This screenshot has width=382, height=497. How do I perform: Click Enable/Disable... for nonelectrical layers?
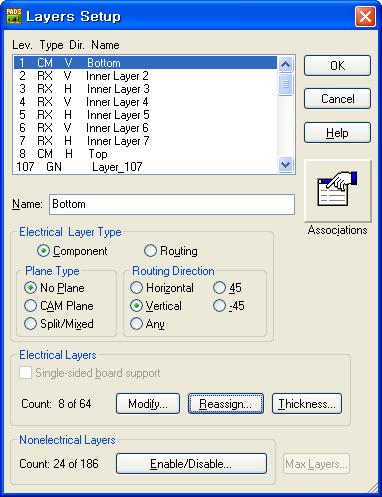[191, 464]
